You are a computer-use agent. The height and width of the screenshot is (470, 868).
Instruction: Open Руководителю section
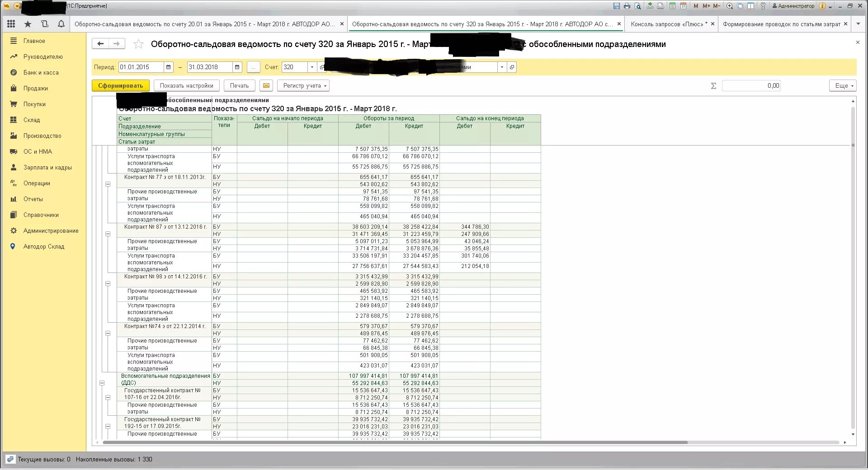pos(43,56)
